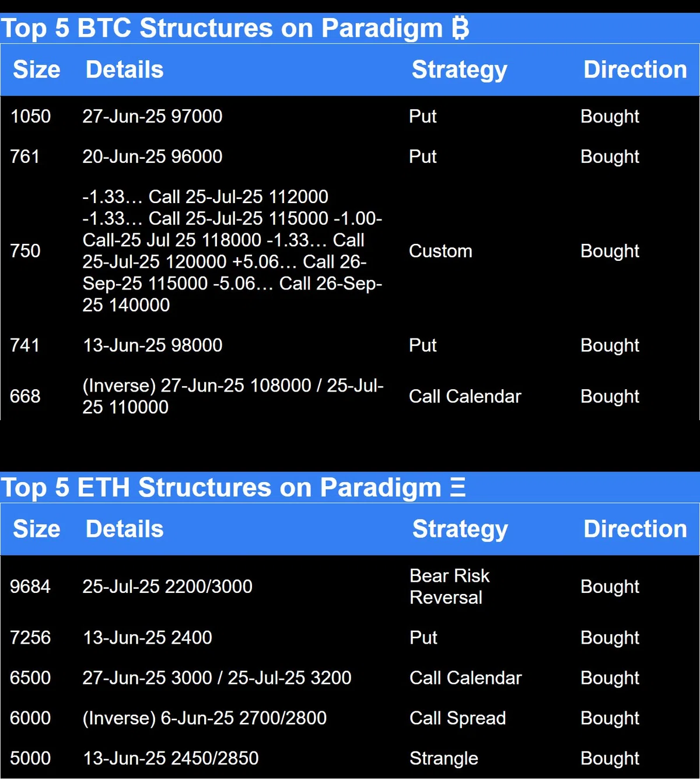Screen dimensions: 700x779
Task: Click the Strategy header of the BTC table
Action: click(460, 70)
